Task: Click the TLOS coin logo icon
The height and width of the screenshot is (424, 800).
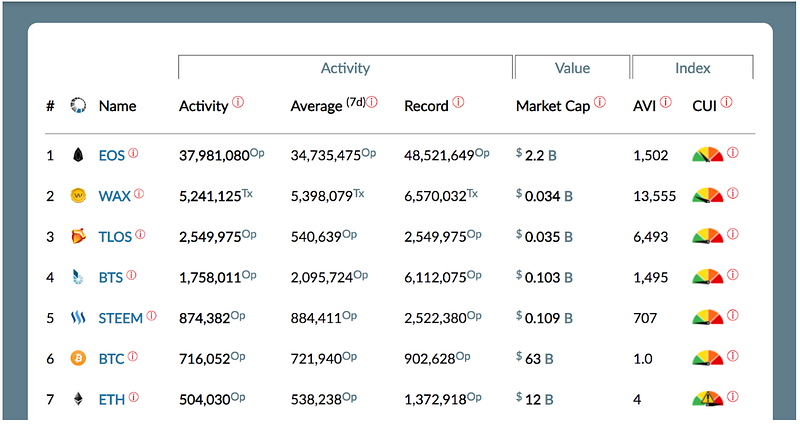Action: coord(77,237)
